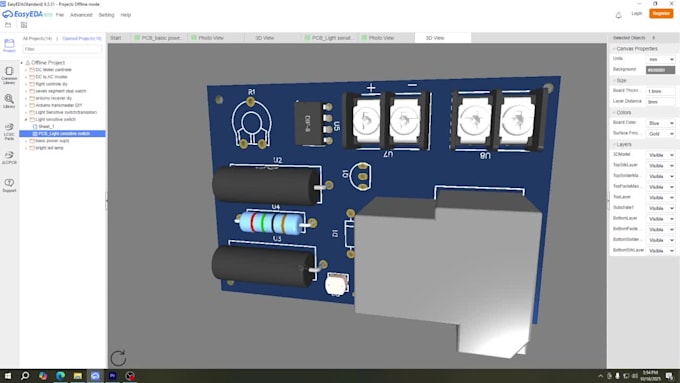Image resolution: width=680 pixels, height=383 pixels.
Task: Select the bright led lamp project folder
Action: click(49, 148)
